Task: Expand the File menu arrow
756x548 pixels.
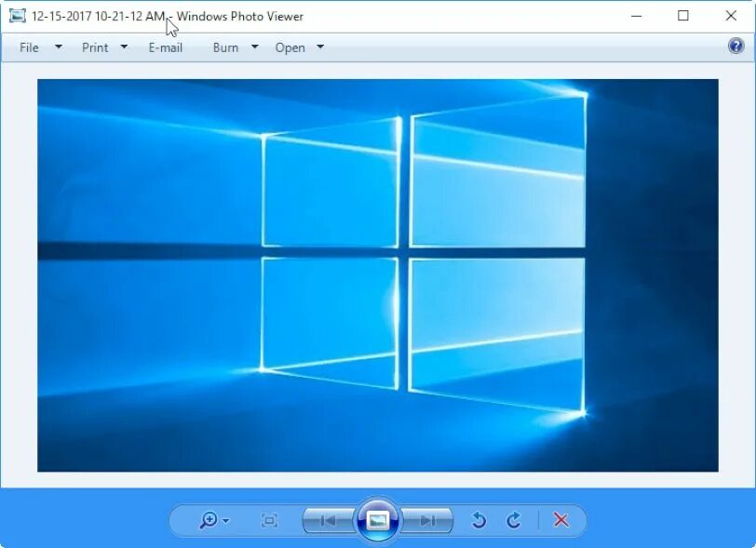Action: (59, 47)
